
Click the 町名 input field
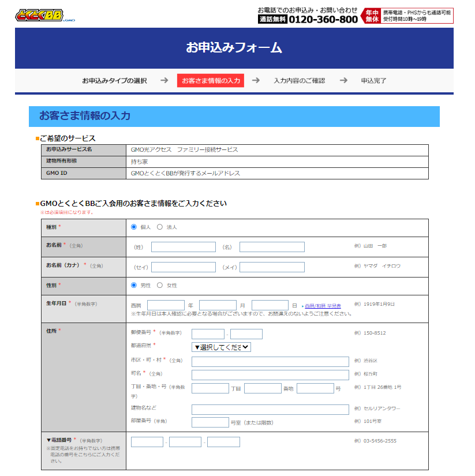tap(270, 375)
